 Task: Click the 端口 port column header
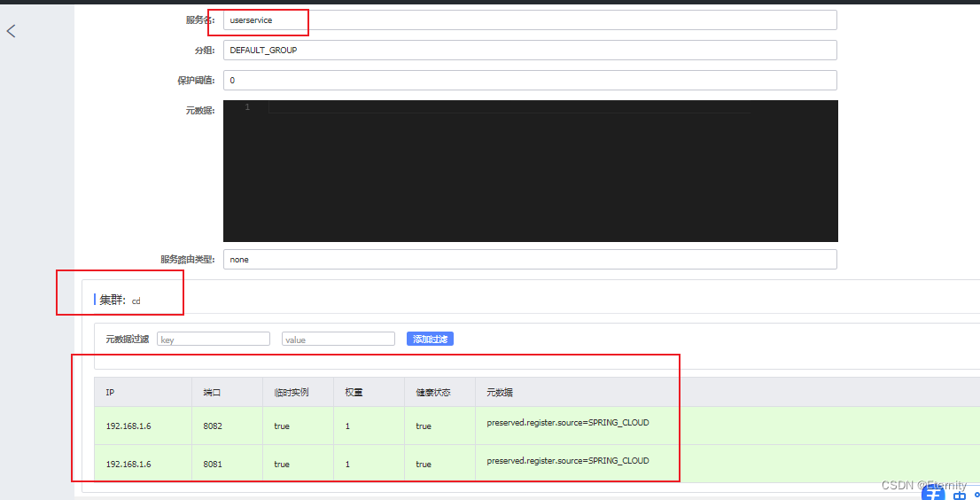(212, 393)
